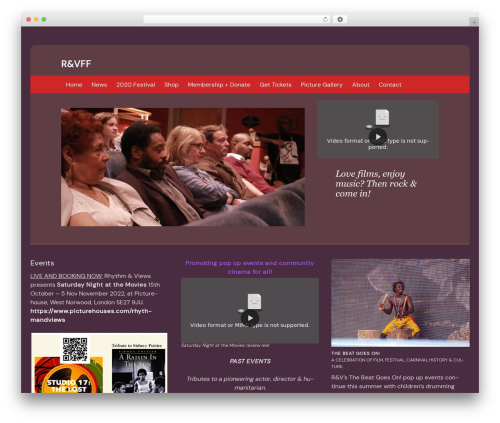Click the Events heading
Viewport: 500px width, 423px height.
tap(42, 263)
